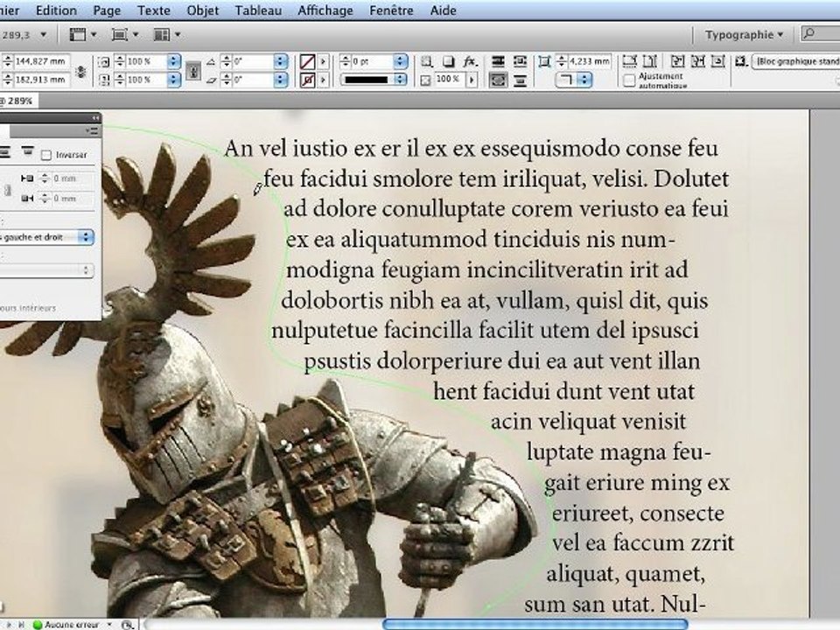840x630 pixels.
Task: Open the Texte menu
Action: click(154, 10)
